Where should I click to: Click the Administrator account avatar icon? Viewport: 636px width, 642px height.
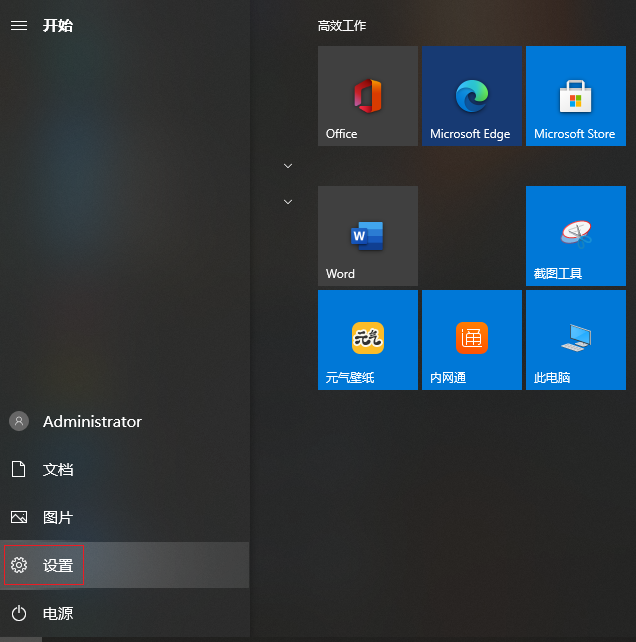pos(19,421)
